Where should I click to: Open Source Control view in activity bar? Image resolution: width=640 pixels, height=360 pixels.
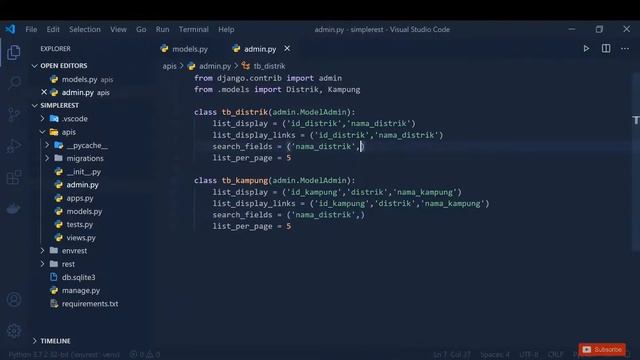click(13, 114)
